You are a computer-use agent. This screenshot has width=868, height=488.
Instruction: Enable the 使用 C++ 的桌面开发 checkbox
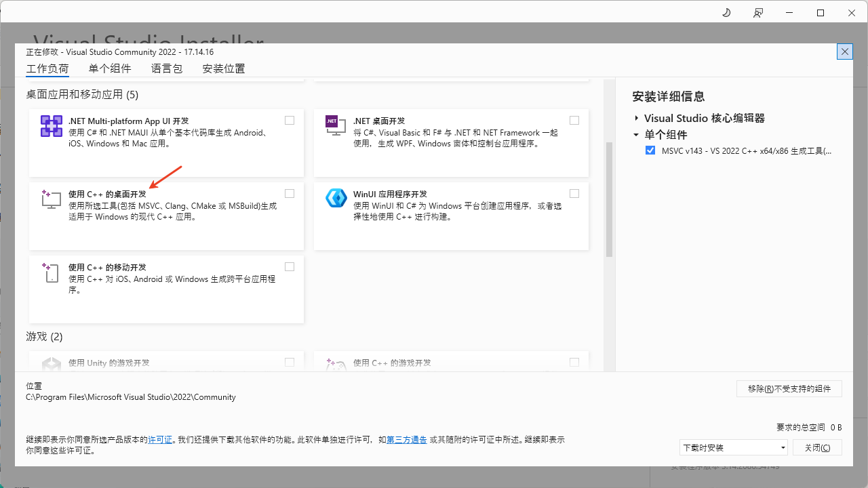coord(290,194)
